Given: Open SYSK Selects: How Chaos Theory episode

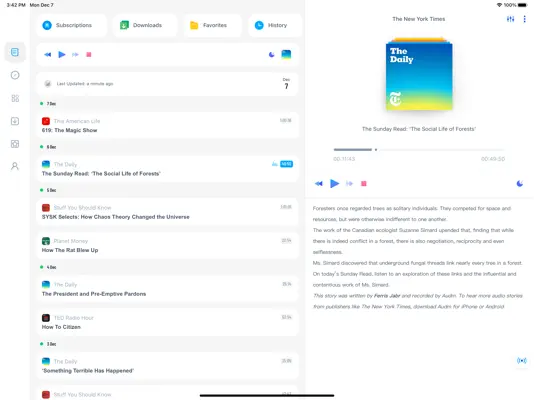Looking at the screenshot, I should pos(167,212).
